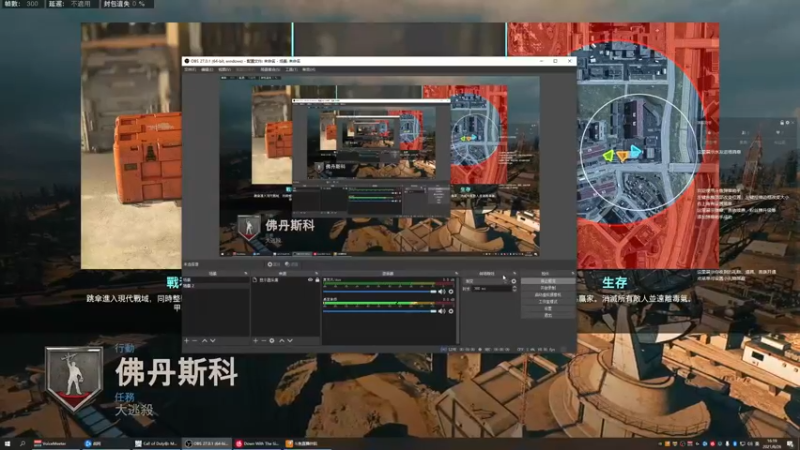This screenshot has height=450, width=800.
Task: Move the scene down in Scenes panel
Action: click(213, 340)
